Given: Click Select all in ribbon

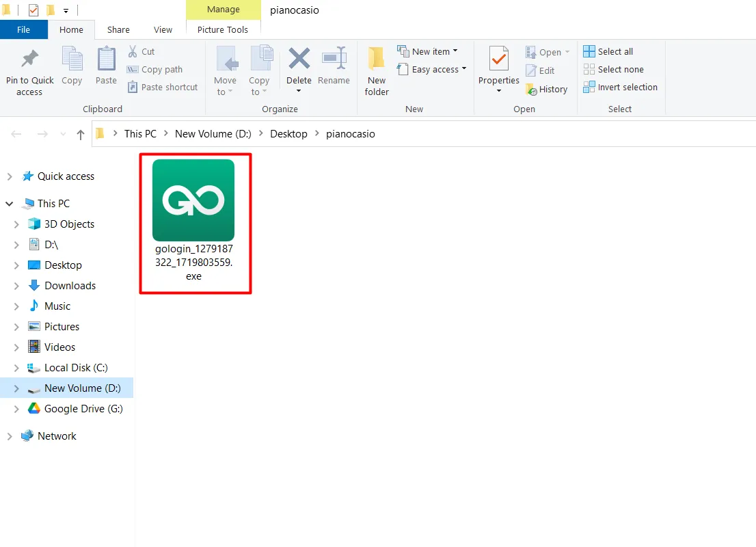Looking at the screenshot, I should [608, 52].
